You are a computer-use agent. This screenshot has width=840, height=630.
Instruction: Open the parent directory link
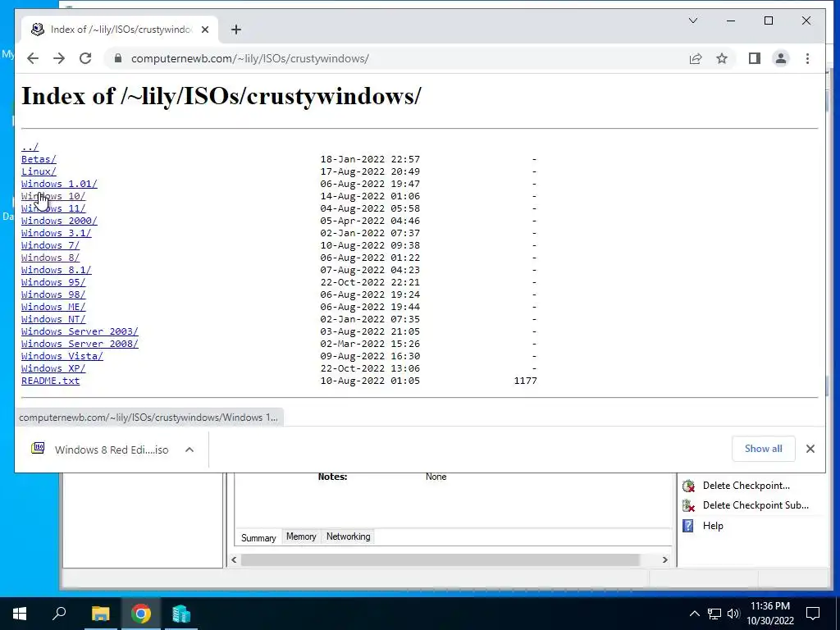click(x=30, y=147)
